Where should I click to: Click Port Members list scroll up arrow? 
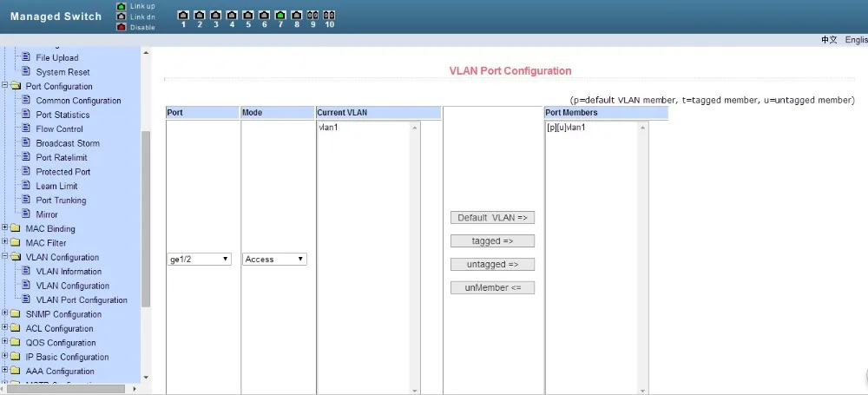tap(642, 128)
